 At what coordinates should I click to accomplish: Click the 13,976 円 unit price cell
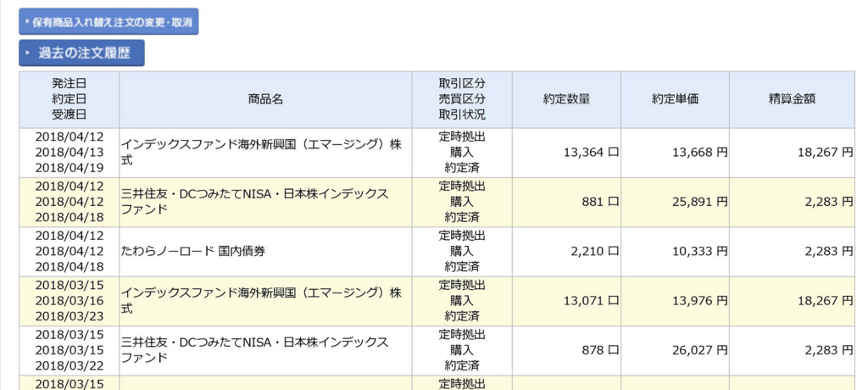point(675,301)
